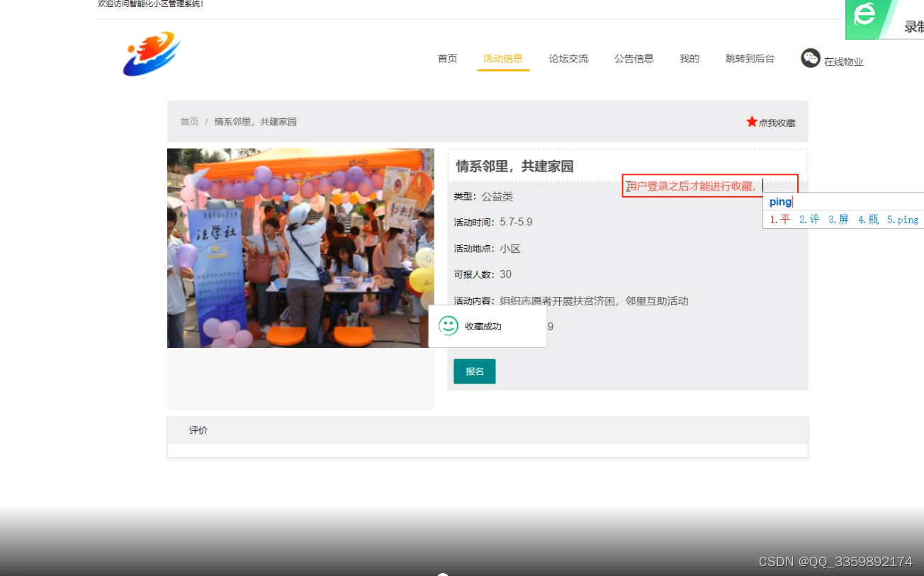
Task: Click the site logo icon
Action: coord(152,54)
